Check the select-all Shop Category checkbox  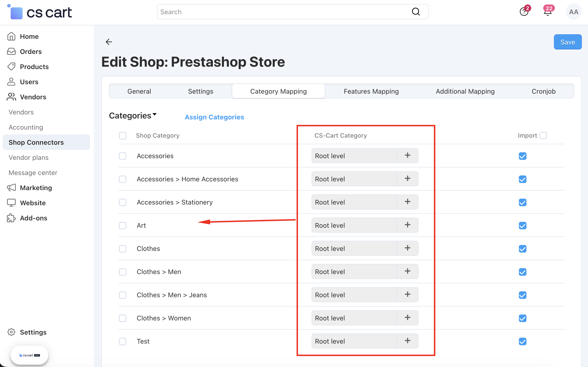(x=123, y=135)
